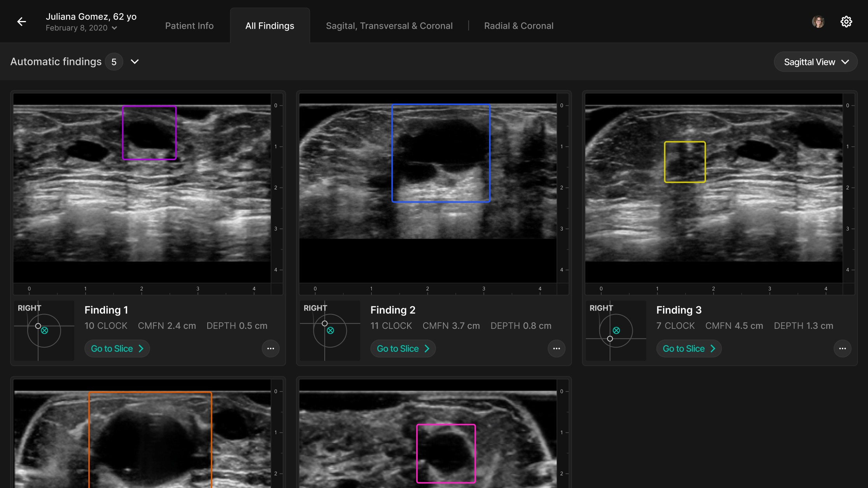868x488 pixels.
Task: Open Finding 3 more options menu
Action: (842, 349)
